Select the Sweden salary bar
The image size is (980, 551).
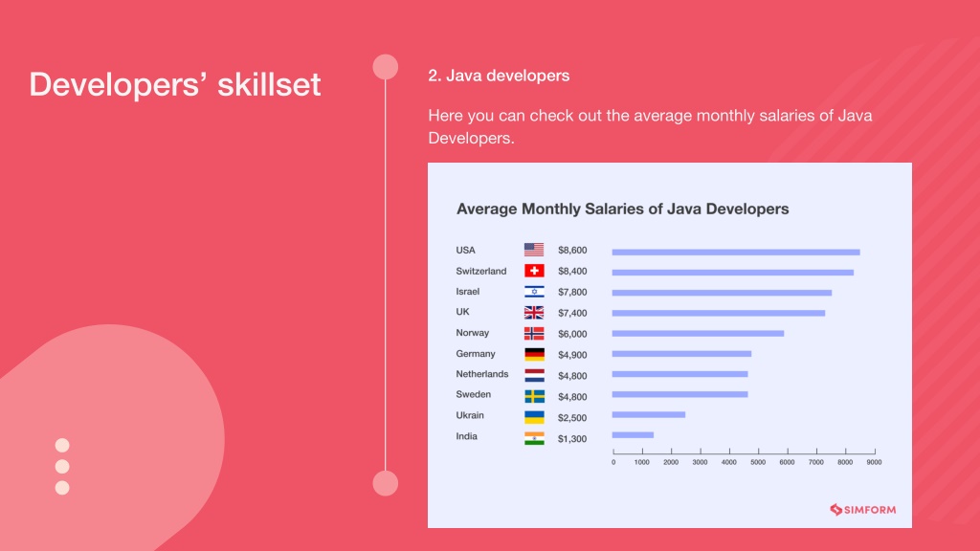point(679,394)
